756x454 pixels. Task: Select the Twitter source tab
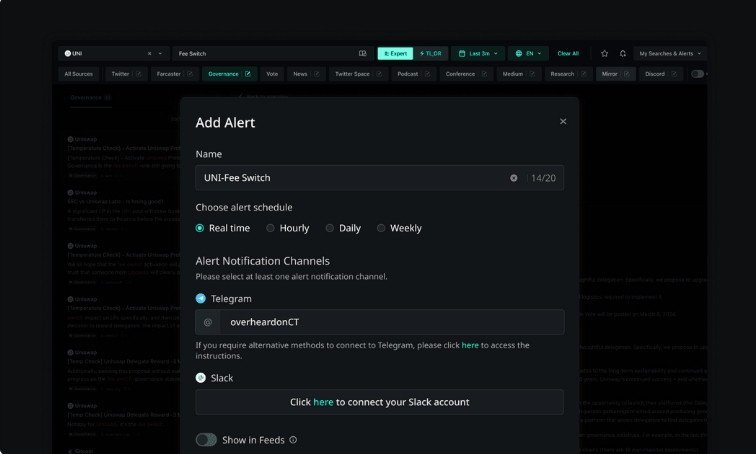pyautogui.click(x=120, y=74)
